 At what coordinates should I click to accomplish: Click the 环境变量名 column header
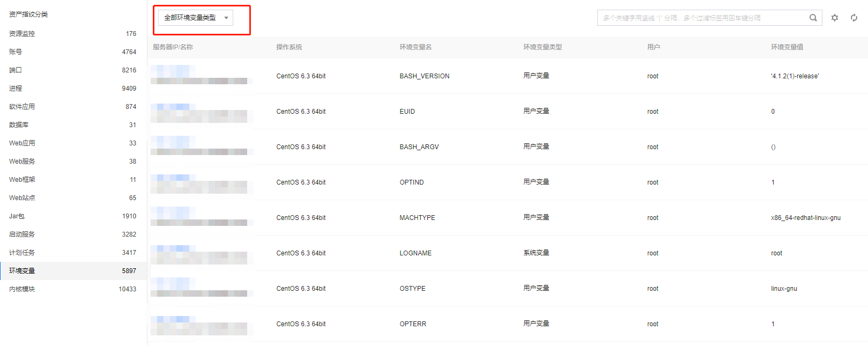[x=416, y=47]
